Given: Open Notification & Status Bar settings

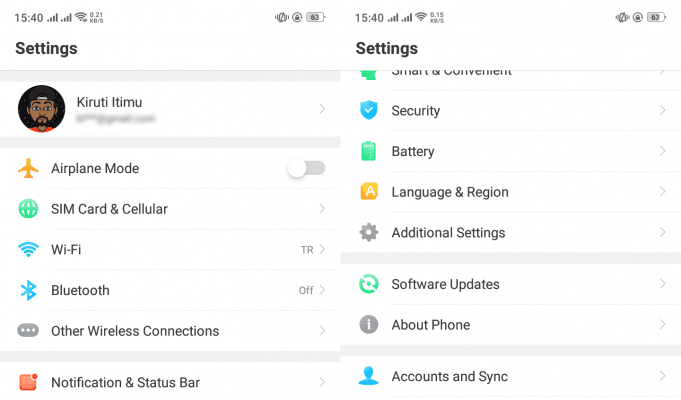Looking at the screenshot, I should (170, 382).
